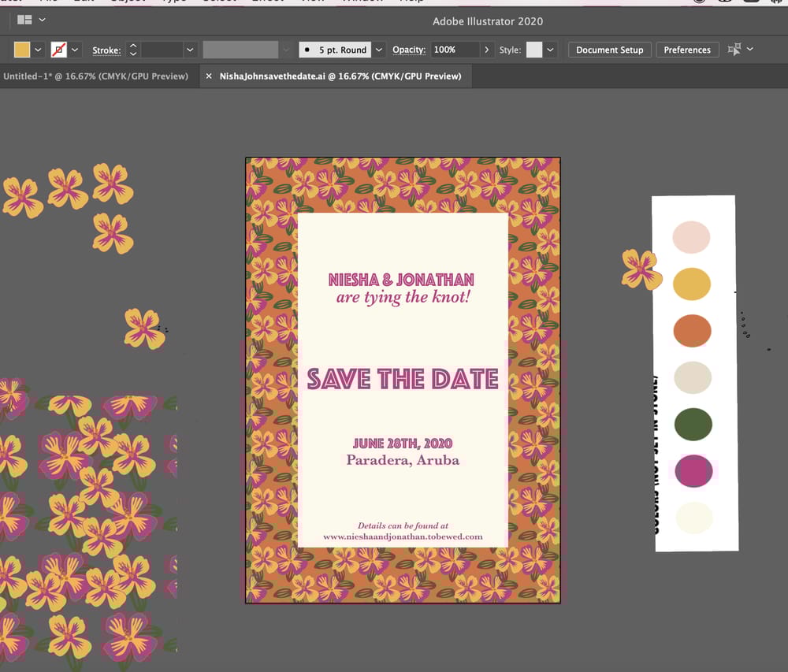This screenshot has height=672, width=788.
Task: Select the 'Details can be found at' text
Action: 403,525
